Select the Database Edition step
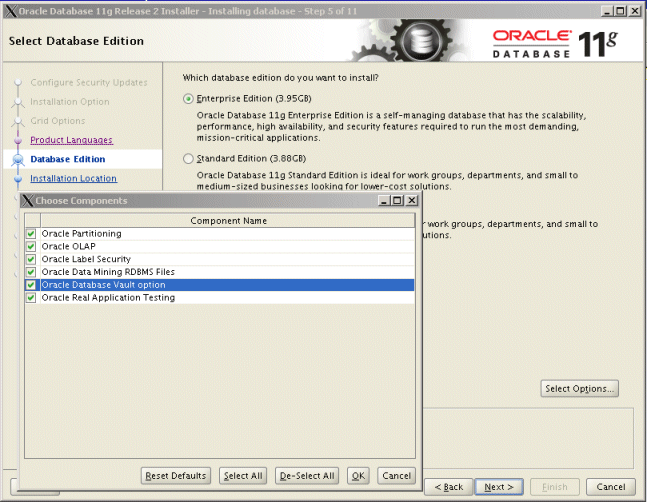This screenshot has width=647, height=502. coord(68,159)
